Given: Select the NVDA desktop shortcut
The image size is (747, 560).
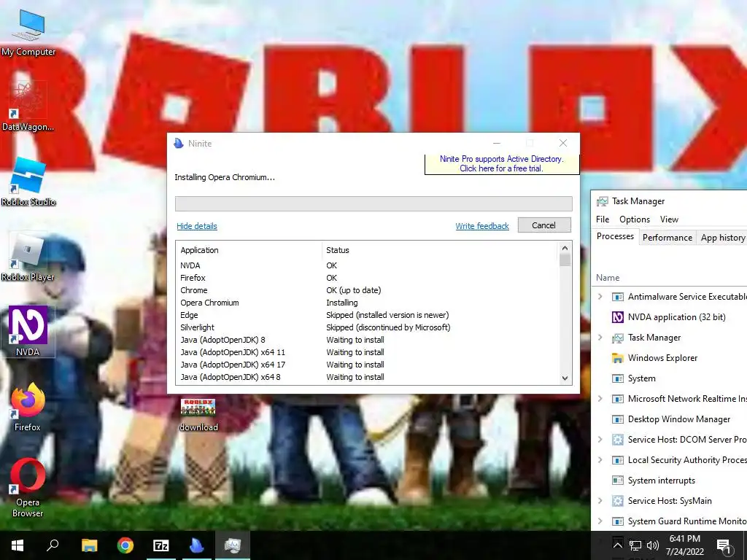Looking at the screenshot, I should 28,332.
